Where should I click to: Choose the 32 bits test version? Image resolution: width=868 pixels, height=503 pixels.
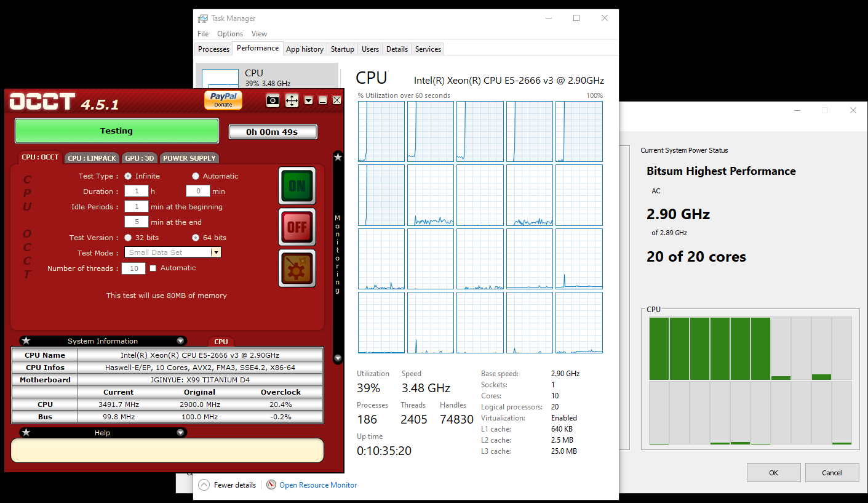point(128,238)
